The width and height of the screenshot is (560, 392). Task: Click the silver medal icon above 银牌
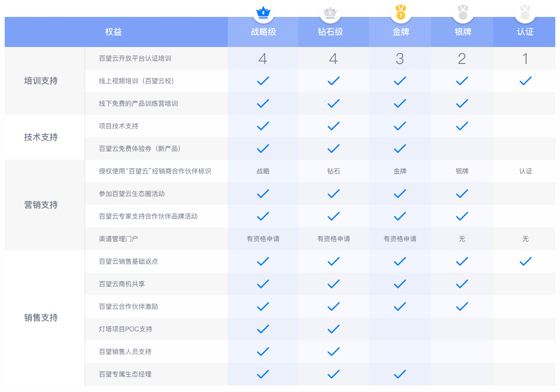[x=463, y=12]
